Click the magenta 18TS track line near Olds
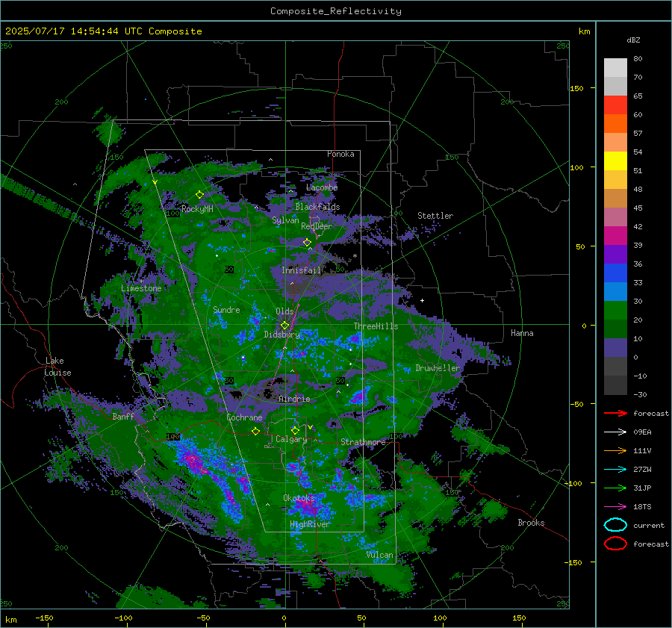This screenshot has height=628, width=672. coord(285,344)
